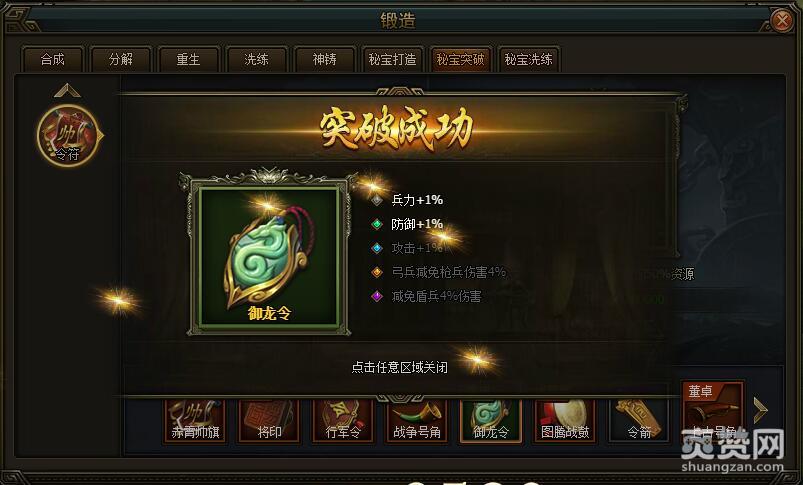
Task: Click the large 御龙令 jade pendant image
Action: tap(269, 256)
